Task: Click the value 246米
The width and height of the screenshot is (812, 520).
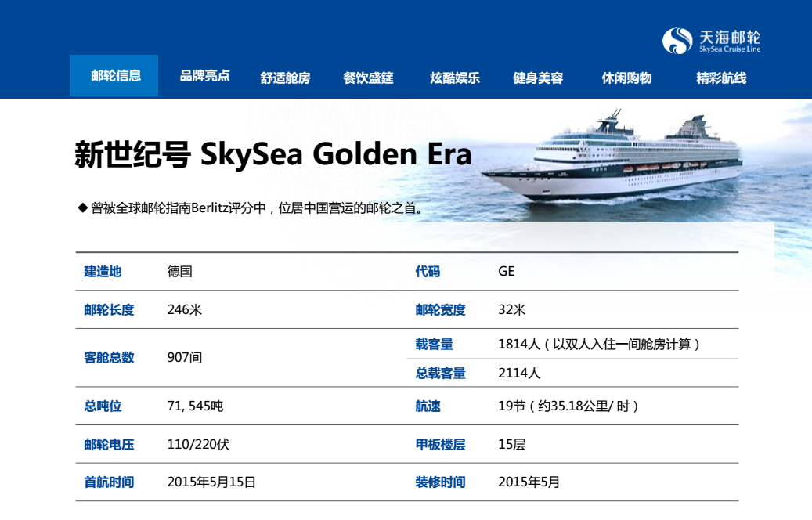Action: click(x=184, y=309)
